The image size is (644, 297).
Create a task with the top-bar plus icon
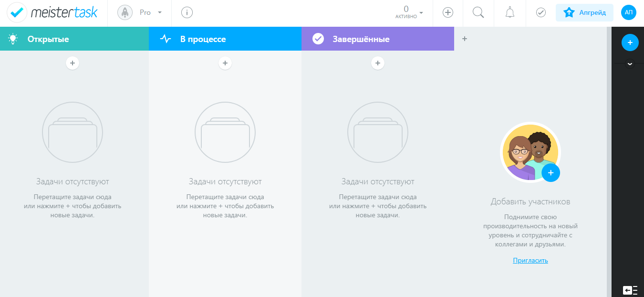coord(447,12)
